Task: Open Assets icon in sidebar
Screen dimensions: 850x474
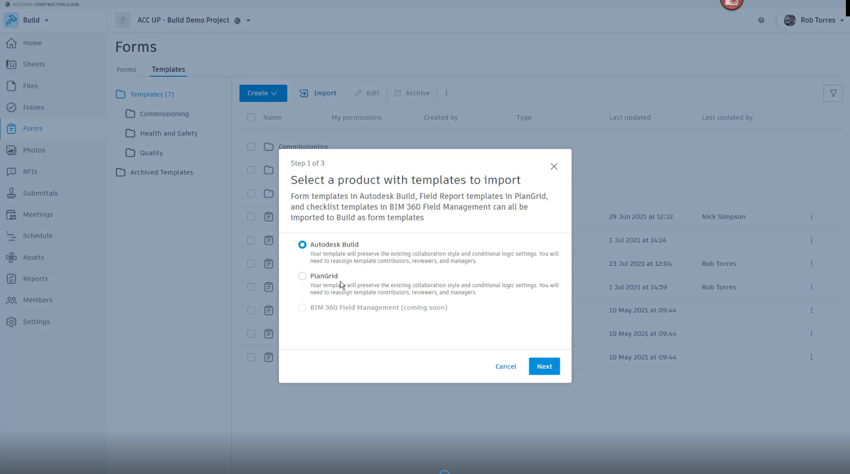Action: click(11, 257)
